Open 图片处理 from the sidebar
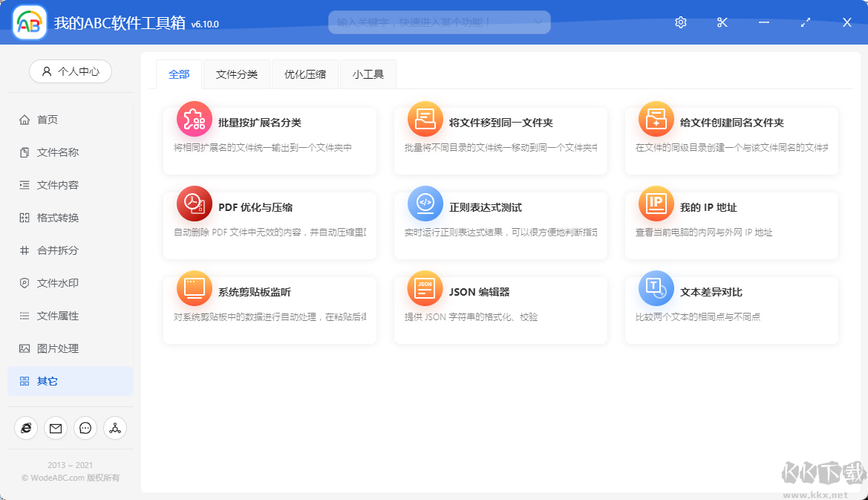 [52, 348]
